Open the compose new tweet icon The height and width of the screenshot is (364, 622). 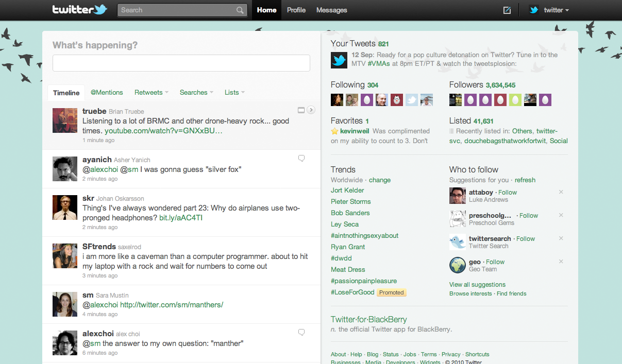[x=507, y=10]
